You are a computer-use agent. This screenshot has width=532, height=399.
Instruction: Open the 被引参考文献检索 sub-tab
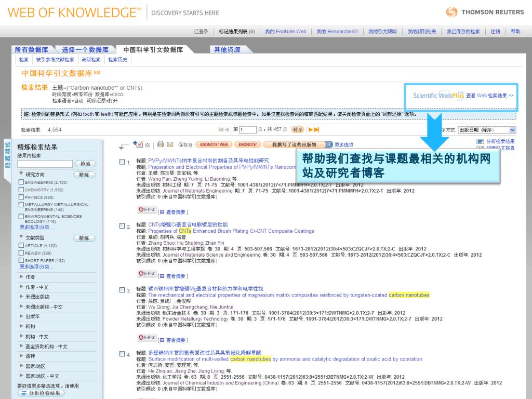55,60
